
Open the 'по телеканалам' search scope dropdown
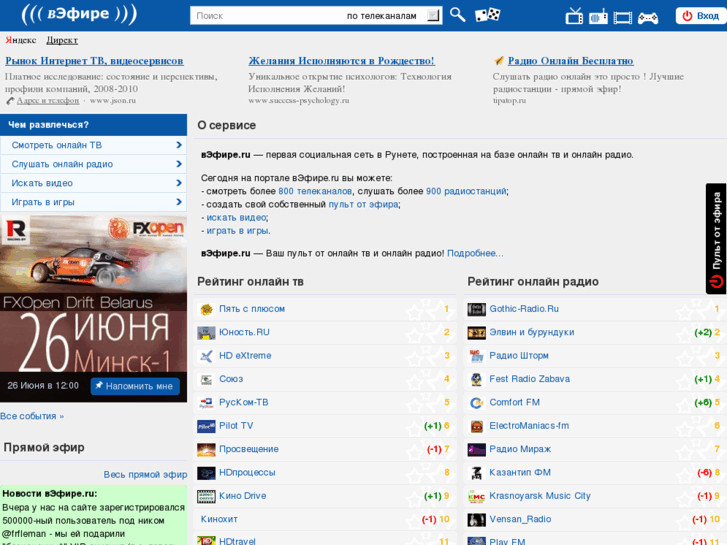click(x=393, y=16)
